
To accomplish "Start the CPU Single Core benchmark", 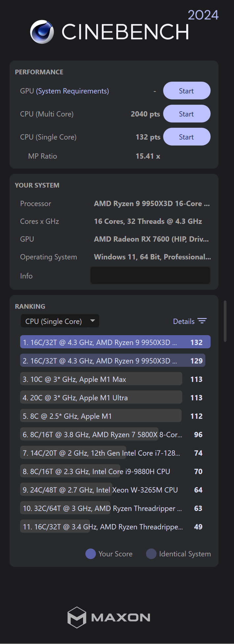I will [x=187, y=137].
